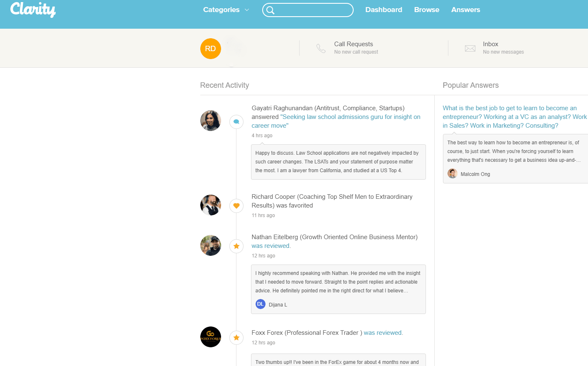Click the star icon beside Foxx Forex
588x366 pixels.
tap(236, 337)
